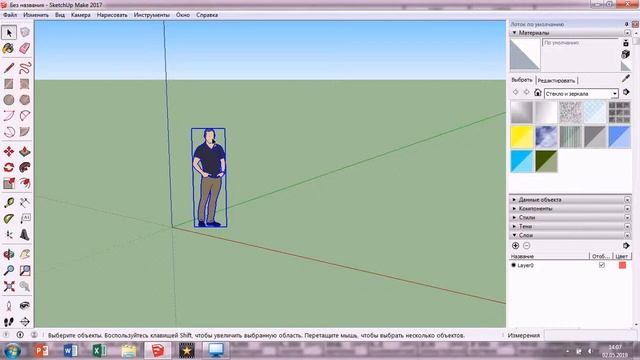Open Excel from the taskbar
The width and height of the screenshot is (640, 360).
99,350
